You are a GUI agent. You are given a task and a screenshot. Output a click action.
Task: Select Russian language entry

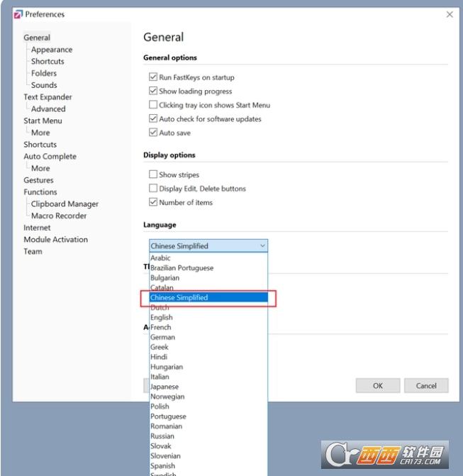coord(208,436)
